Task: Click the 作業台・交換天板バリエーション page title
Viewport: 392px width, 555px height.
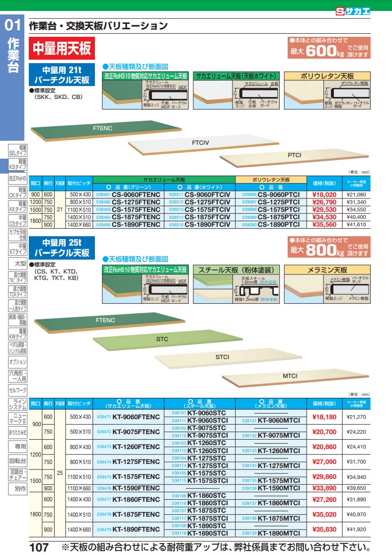Action: [x=98, y=26]
